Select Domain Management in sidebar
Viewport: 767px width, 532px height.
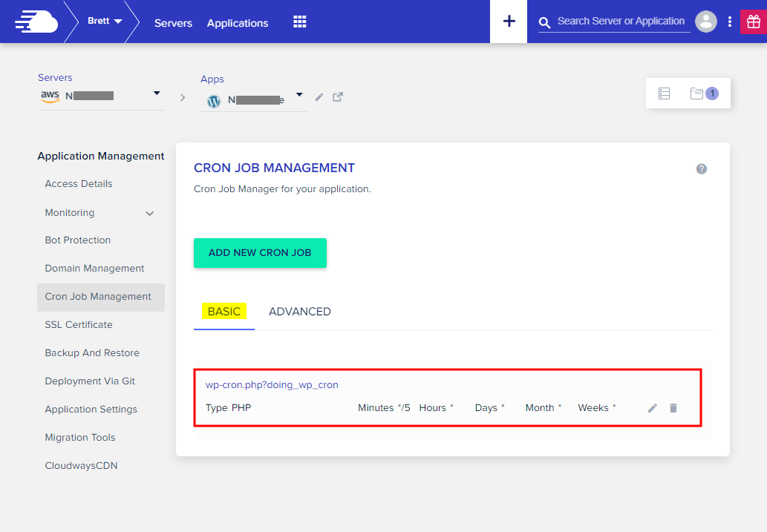click(94, 269)
